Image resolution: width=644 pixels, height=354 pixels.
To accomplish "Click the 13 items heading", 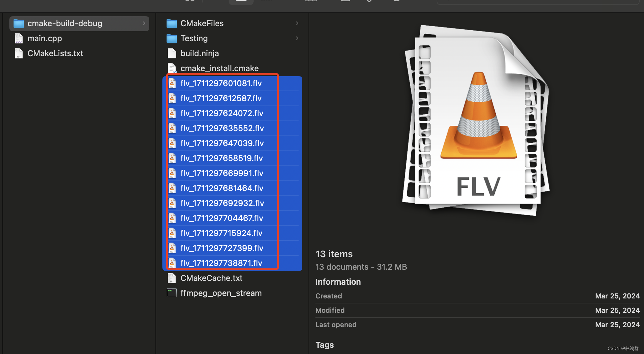I will [334, 254].
